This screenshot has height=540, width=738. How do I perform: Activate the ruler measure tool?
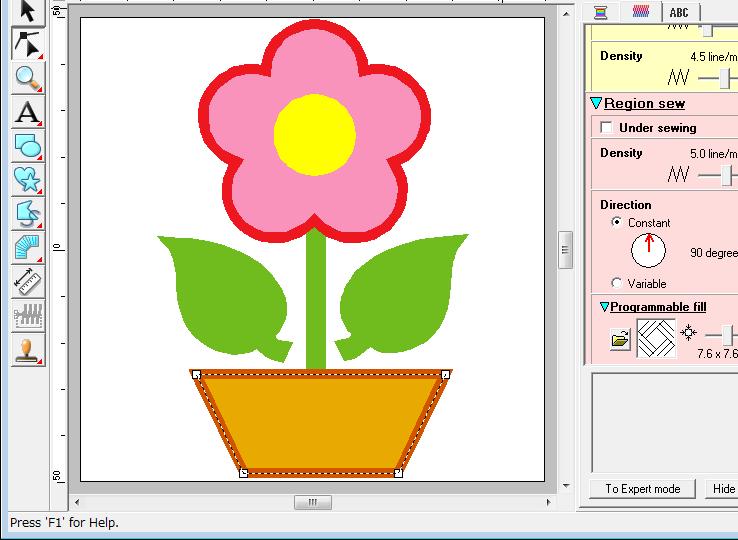[x=28, y=281]
